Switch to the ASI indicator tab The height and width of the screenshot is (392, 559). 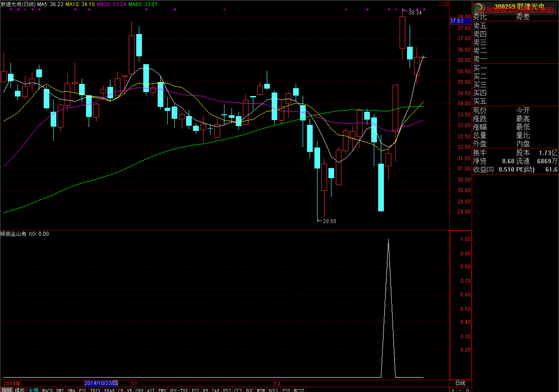point(151,390)
